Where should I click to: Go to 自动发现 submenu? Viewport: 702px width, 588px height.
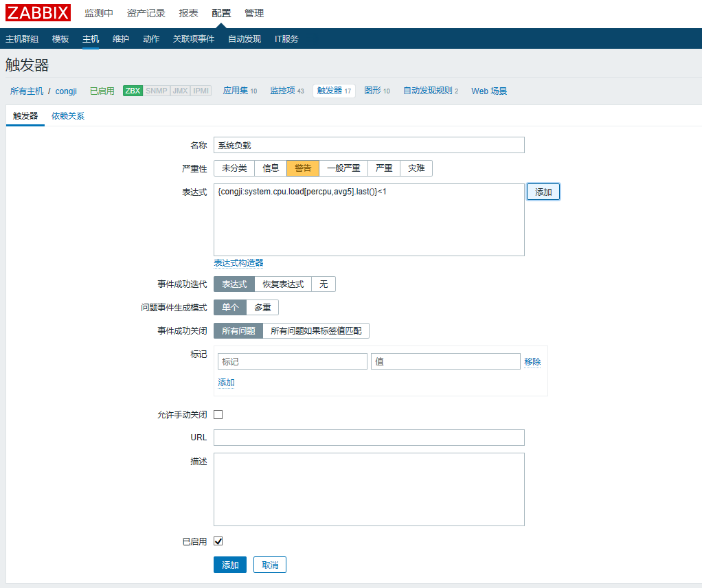point(245,39)
